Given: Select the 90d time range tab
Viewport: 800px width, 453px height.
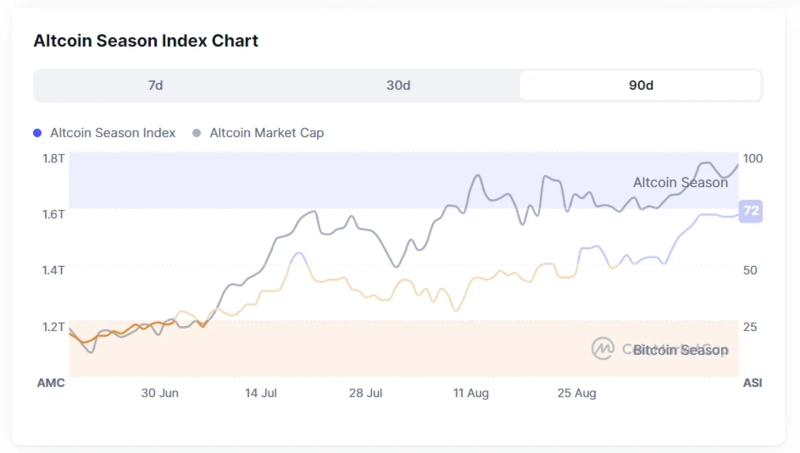Looking at the screenshot, I should coord(641,85).
